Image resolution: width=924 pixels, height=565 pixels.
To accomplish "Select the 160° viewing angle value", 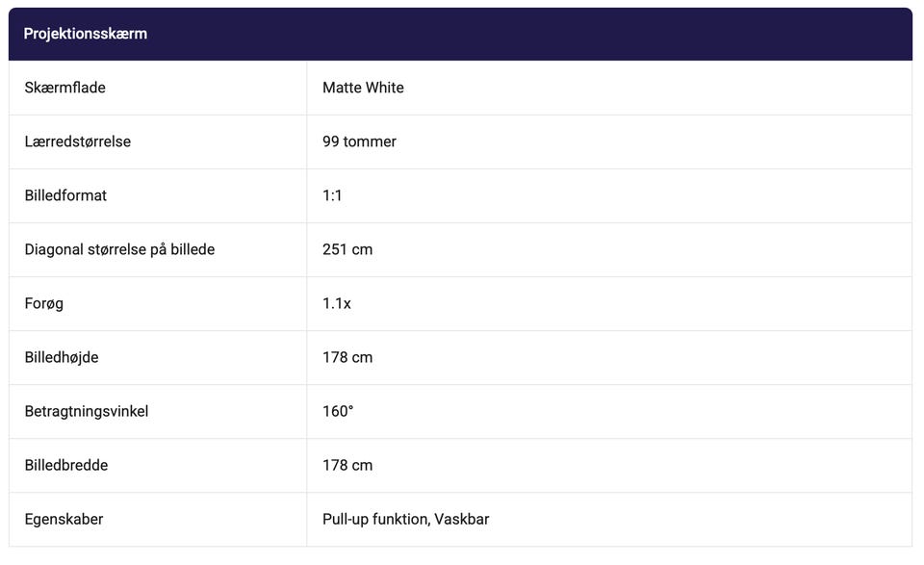I will click(338, 411).
